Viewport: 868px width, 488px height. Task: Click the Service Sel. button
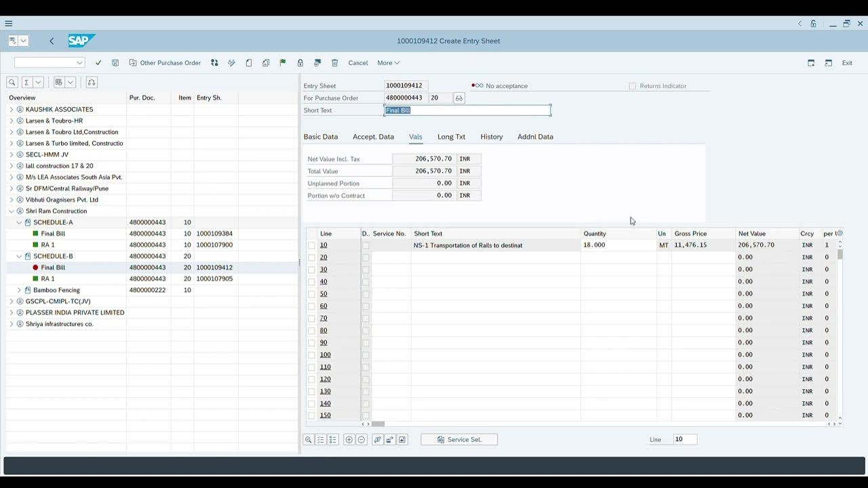[459, 439]
